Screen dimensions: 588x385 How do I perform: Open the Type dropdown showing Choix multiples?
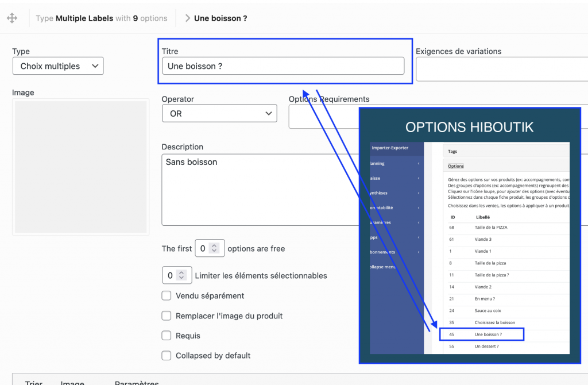click(58, 66)
